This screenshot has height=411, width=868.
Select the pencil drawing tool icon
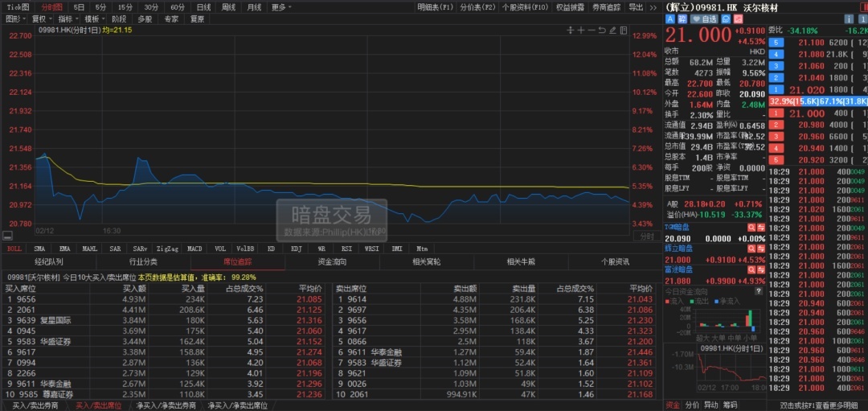612,30
